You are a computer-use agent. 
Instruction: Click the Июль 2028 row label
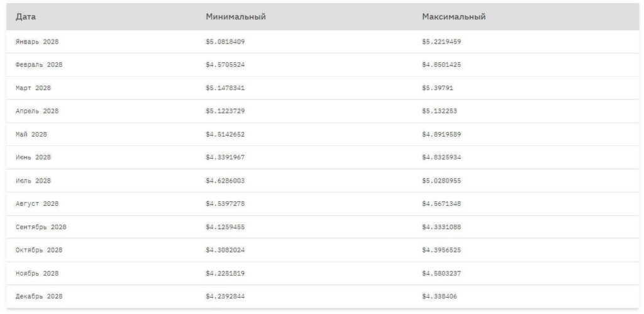point(33,181)
